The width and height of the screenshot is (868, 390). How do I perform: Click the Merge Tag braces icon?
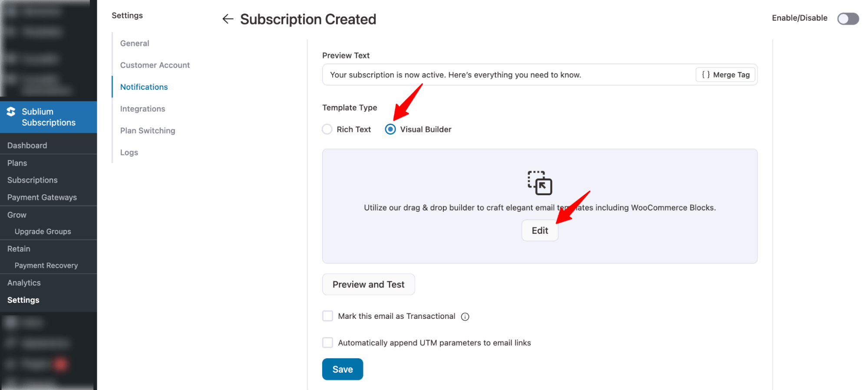point(706,74)
